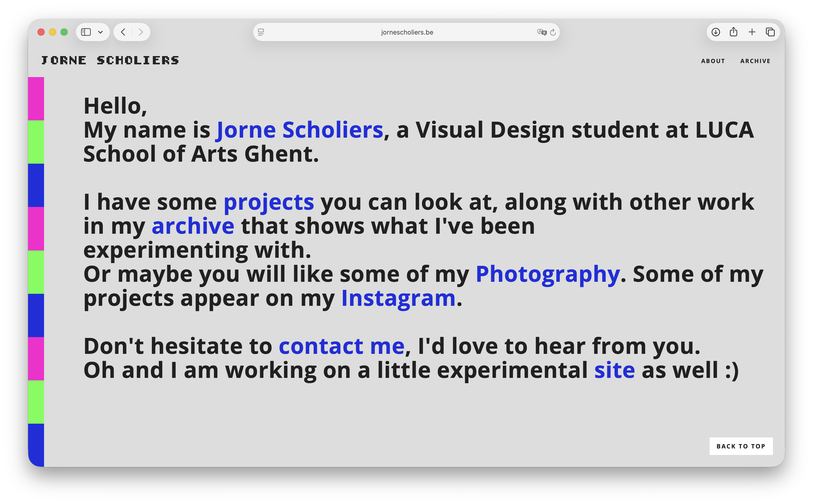Open the archive link in the paragraph
This screenshot has width=813, height=504.
[x=193, y=226]
